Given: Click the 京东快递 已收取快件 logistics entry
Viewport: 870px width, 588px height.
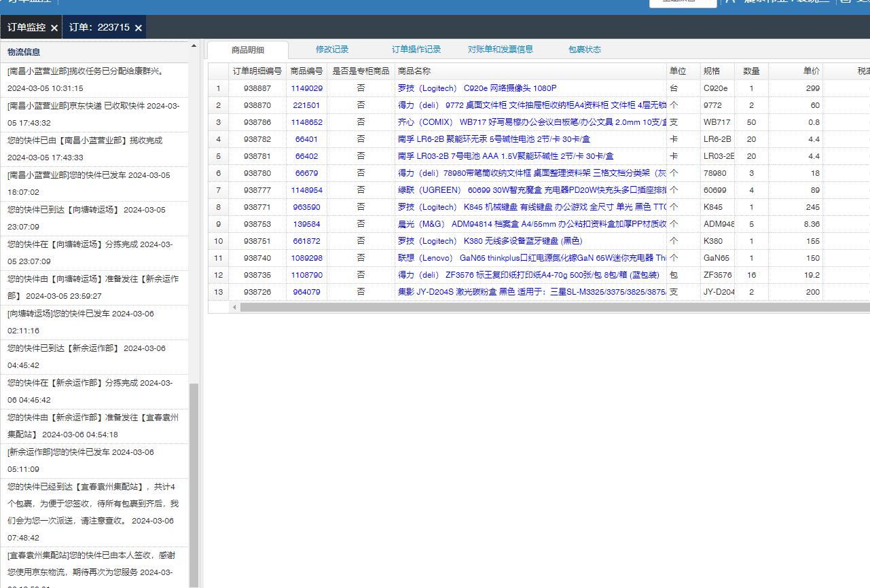Looking at the screenshot, I should (94, 114).
